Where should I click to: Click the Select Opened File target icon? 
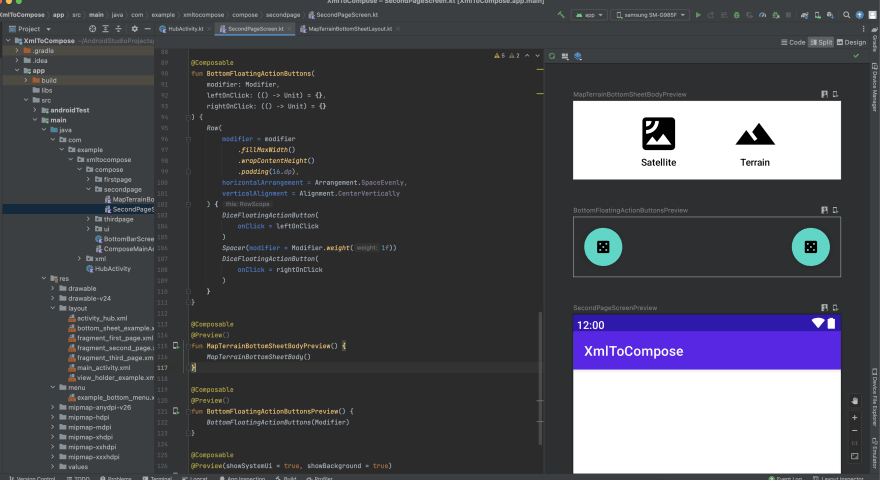point(93,29)
